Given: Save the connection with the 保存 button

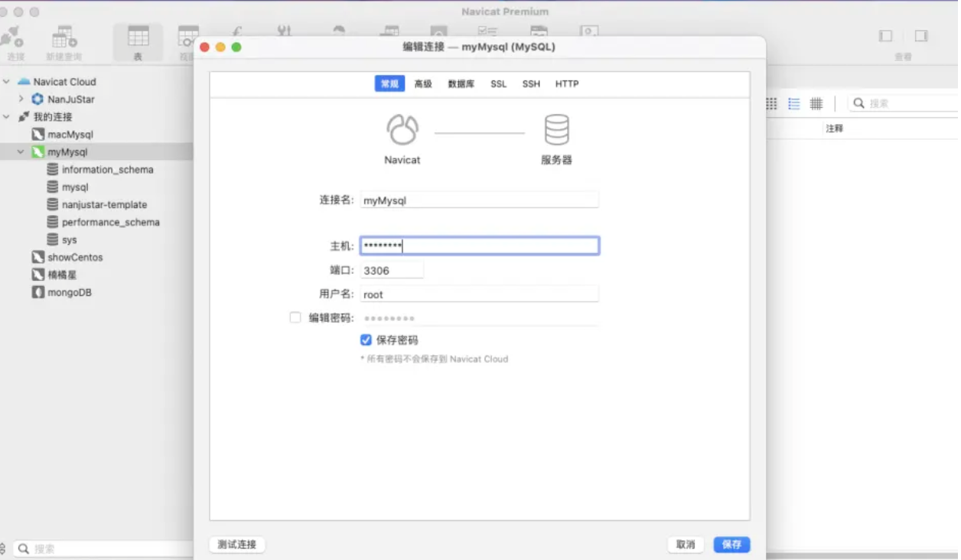Looking at the screenshot, I should point(731,544).
